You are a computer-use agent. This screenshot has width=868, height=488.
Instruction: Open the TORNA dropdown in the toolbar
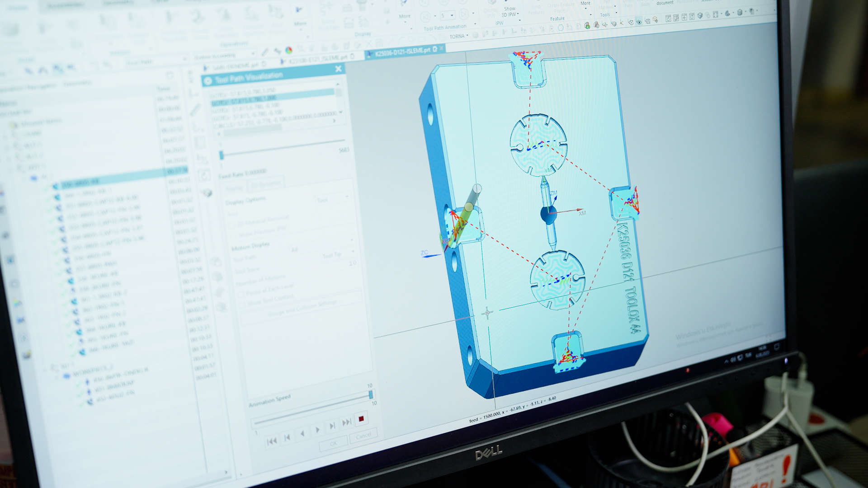(458, 36)
